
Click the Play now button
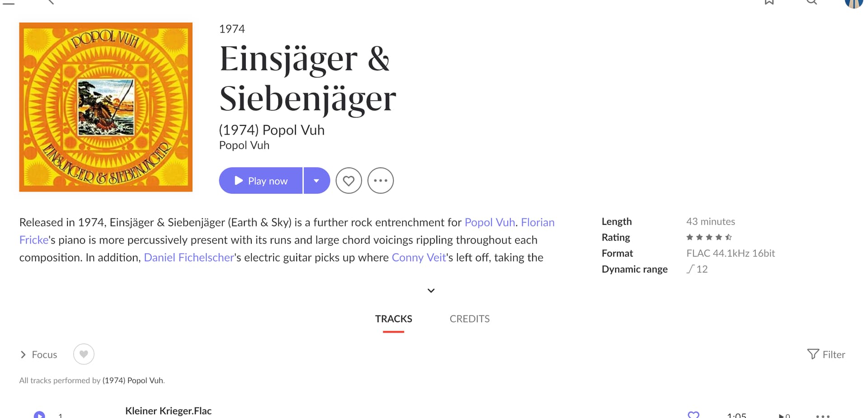261,181
